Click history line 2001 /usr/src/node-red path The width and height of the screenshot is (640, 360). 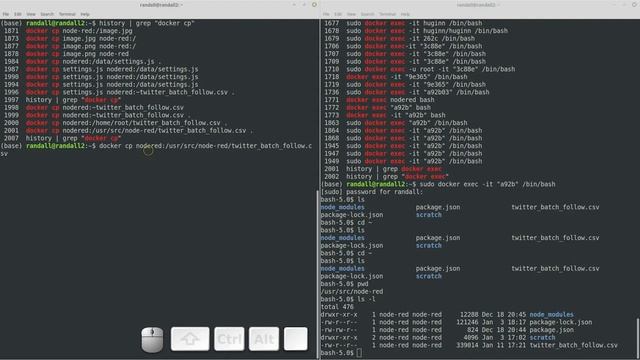(129, 131)
